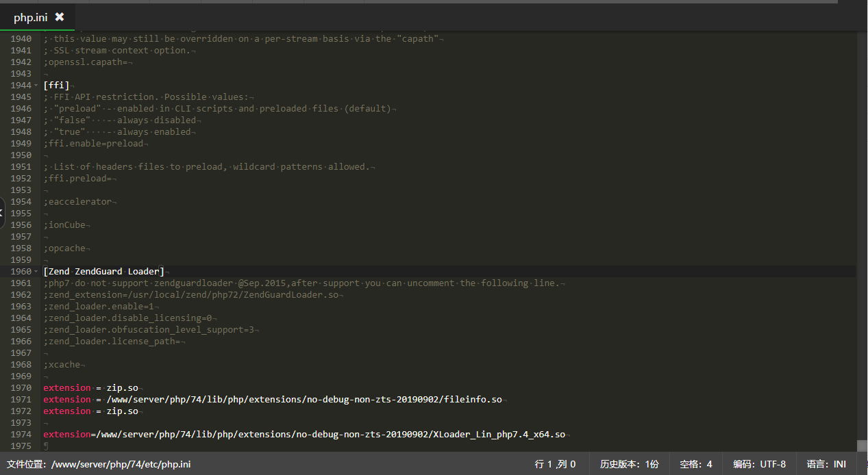Open the 语言: INI language selector
The width and height of the screenshot is (868, 475).
pos(826,464)
